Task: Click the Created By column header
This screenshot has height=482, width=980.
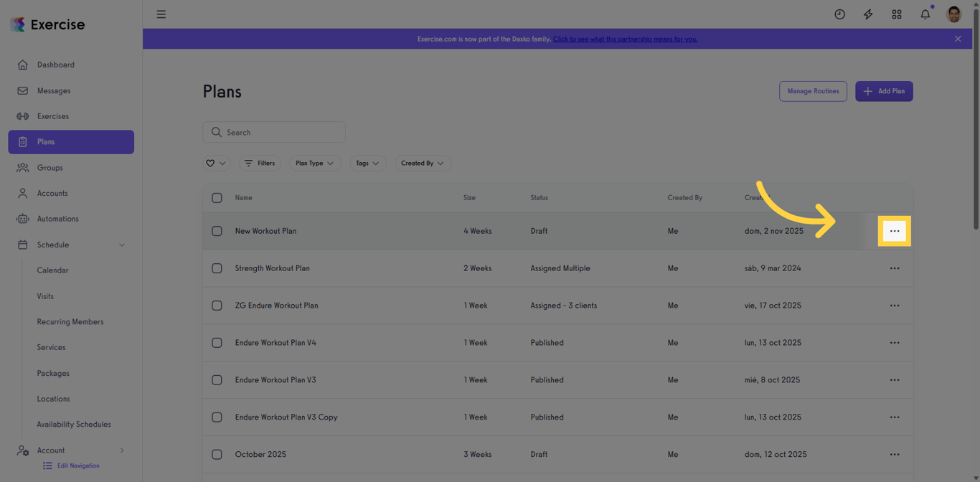Action: pyautogui.click(x=684, y=198)
